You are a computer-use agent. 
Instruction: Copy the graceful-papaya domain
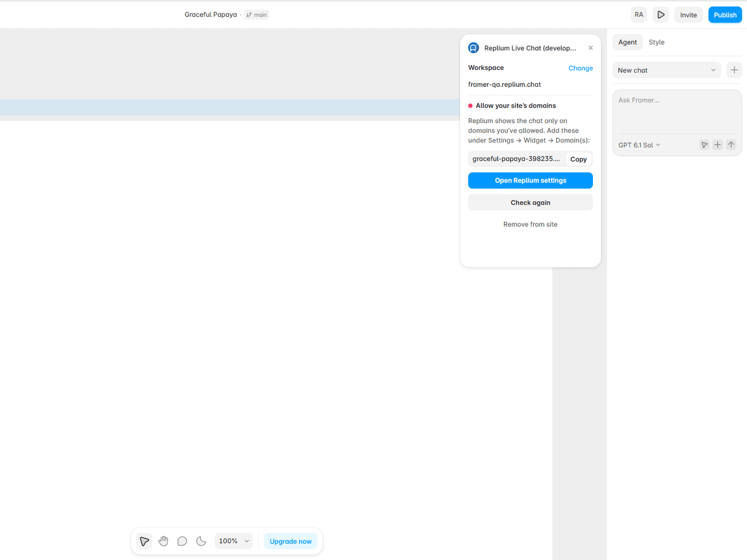pos(578,159)
